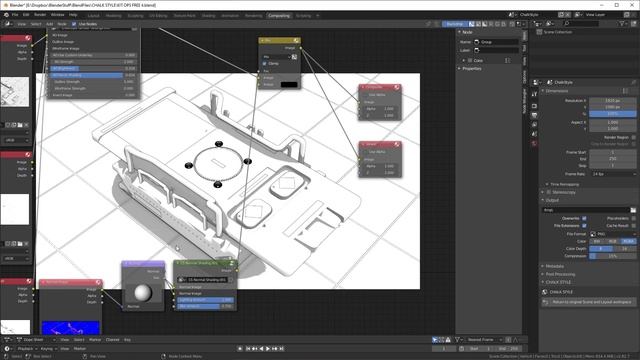Open the compositor editor type dropdown
640x360 pixels.
tap(8, 24)
